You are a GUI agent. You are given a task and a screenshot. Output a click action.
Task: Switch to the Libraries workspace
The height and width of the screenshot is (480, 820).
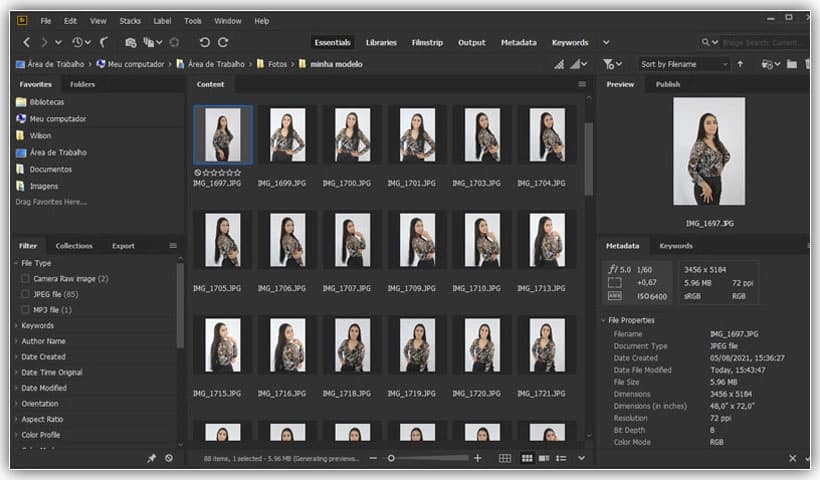click(381, 42)
